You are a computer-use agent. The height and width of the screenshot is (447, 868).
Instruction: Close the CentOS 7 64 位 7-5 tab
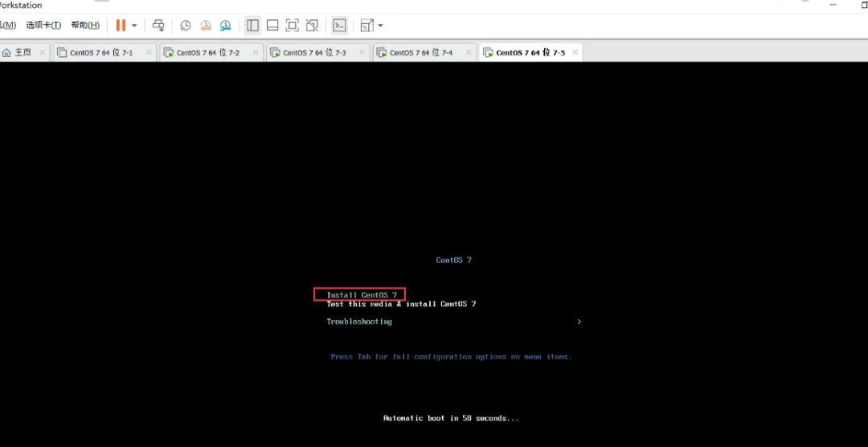click(575, 52)
